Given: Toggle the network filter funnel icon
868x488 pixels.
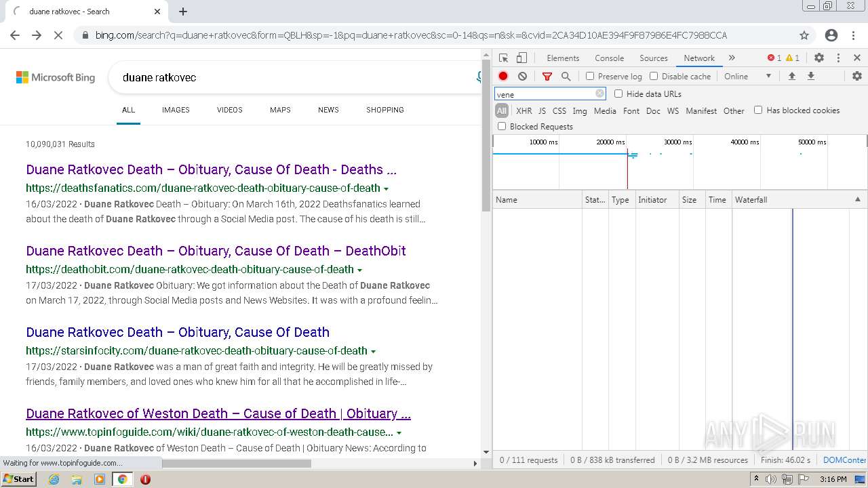Looking at the screenshot, I should [547, 77].
